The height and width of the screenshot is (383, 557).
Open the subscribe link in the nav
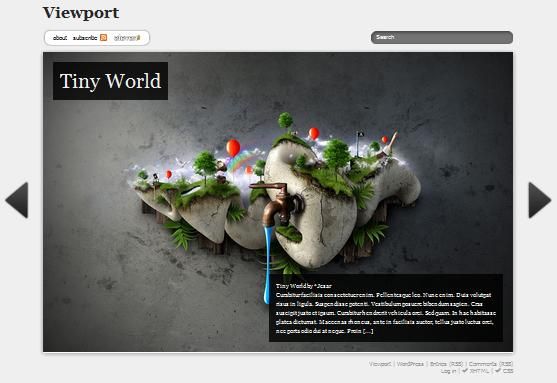tap(85, 38)
